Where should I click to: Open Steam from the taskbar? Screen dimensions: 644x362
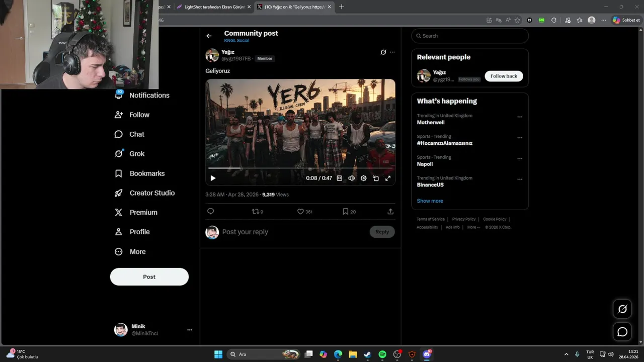coord(368,354)
